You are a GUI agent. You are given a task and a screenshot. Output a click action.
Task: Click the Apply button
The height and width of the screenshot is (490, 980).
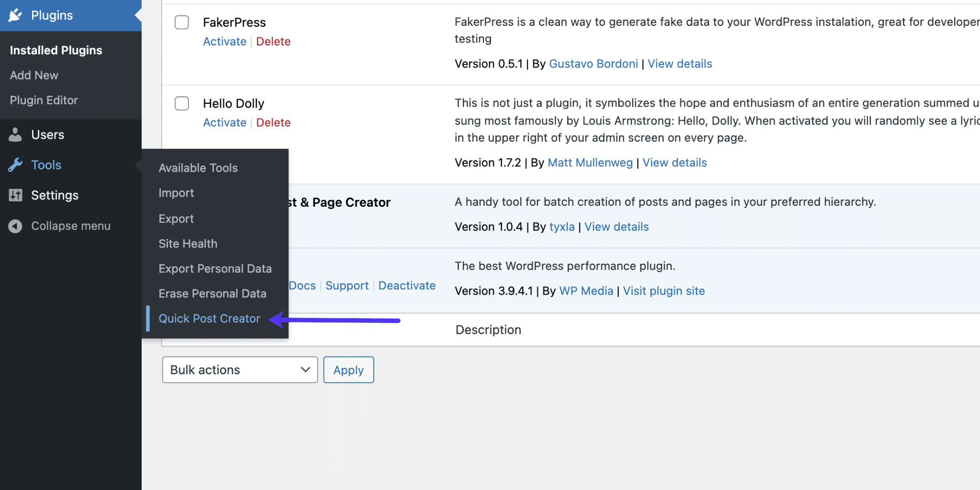click(348, 369)
